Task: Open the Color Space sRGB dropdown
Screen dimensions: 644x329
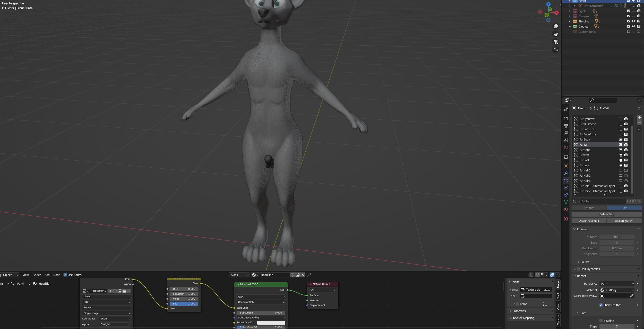Action: (115, 319)
